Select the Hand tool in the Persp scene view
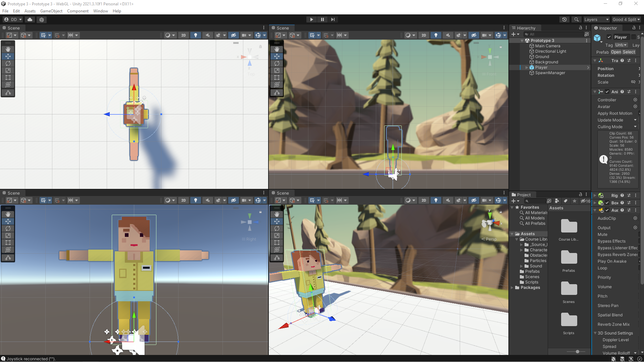The image size is (644, 362). click(277, 214)
